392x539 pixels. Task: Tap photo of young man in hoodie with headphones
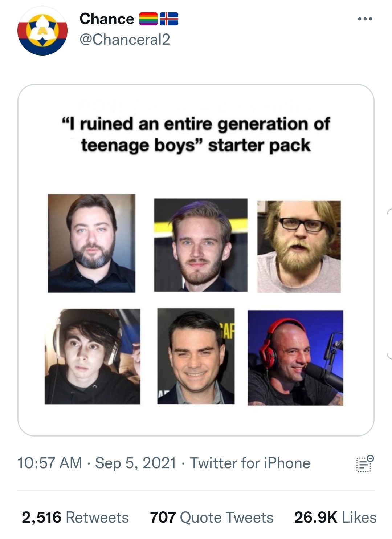tap(92, 356)
